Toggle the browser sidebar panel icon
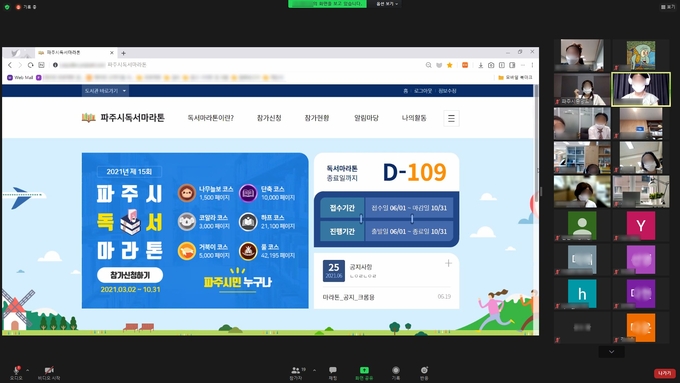 point(512,65)
